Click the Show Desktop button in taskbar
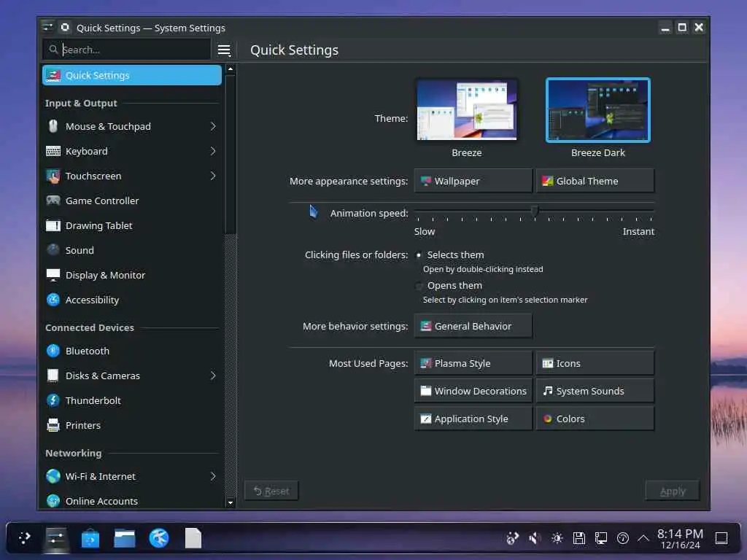This screenshot has height=560, width=747. [x=721, y=539]
